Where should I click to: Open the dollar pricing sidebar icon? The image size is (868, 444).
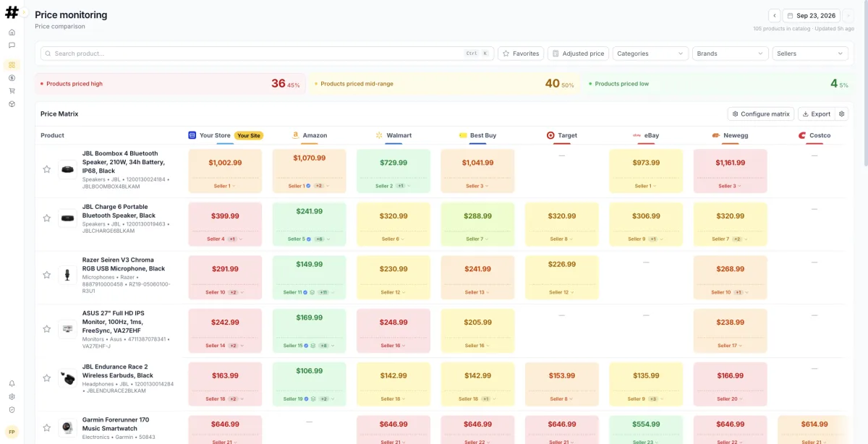(12, 77)
